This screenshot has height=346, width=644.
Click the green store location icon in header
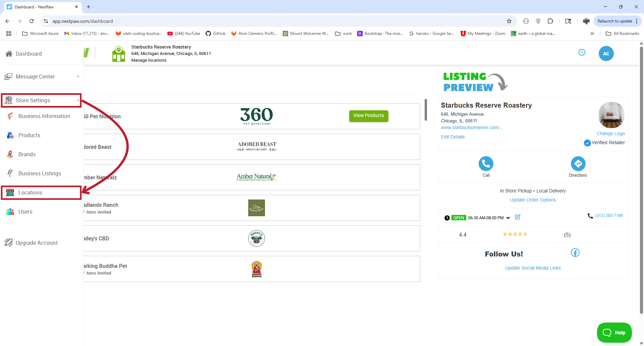[x=118, y=54]
